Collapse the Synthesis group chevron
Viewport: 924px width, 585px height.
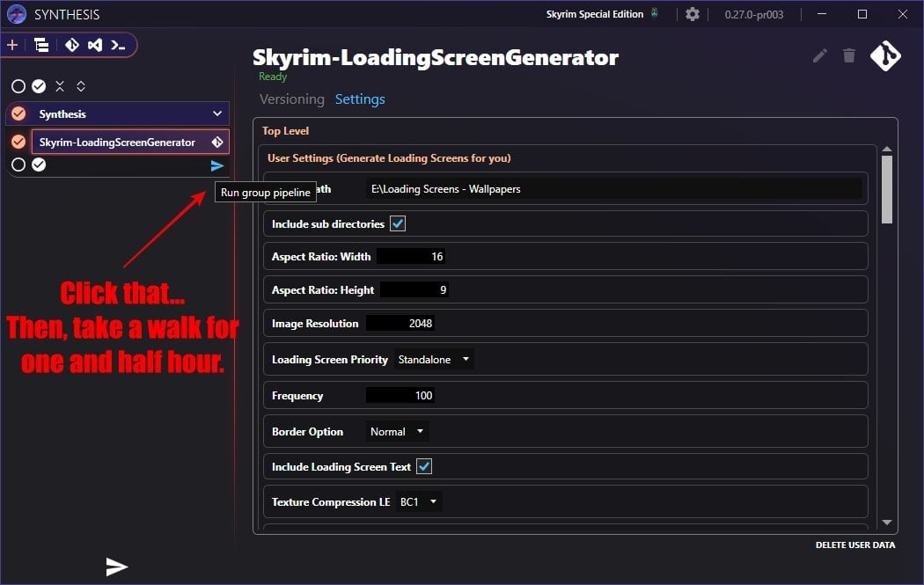pyautogui.click(x=217, y=113)
